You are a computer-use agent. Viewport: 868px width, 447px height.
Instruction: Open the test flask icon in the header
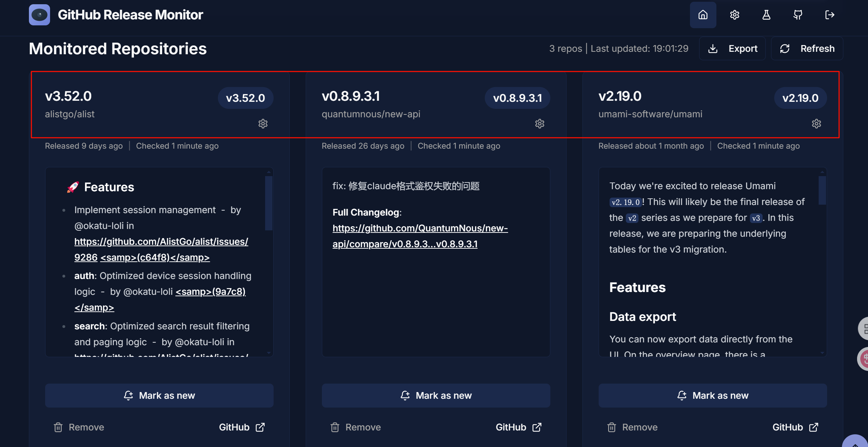tap(766, 15)
